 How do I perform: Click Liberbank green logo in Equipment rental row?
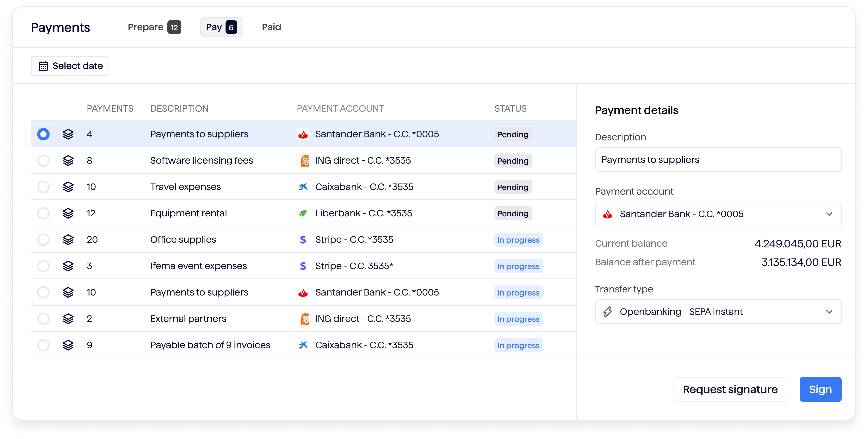[x=303, y=213]
